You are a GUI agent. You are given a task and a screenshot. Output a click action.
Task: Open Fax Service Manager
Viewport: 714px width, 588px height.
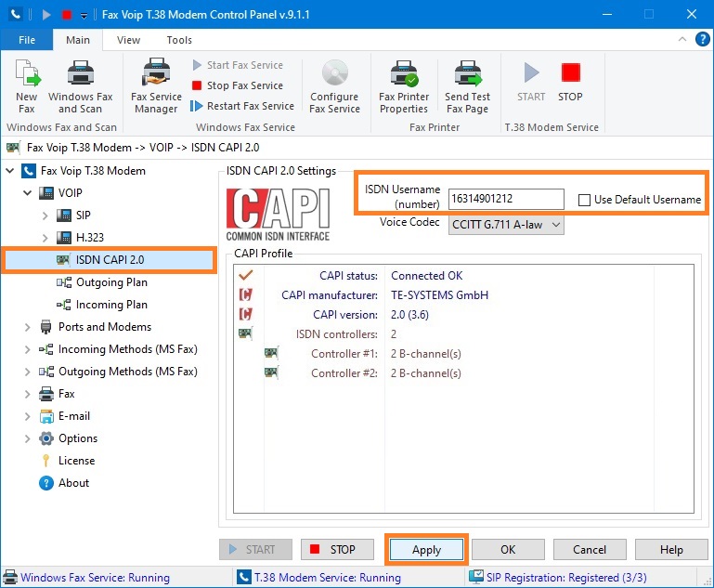156,86
